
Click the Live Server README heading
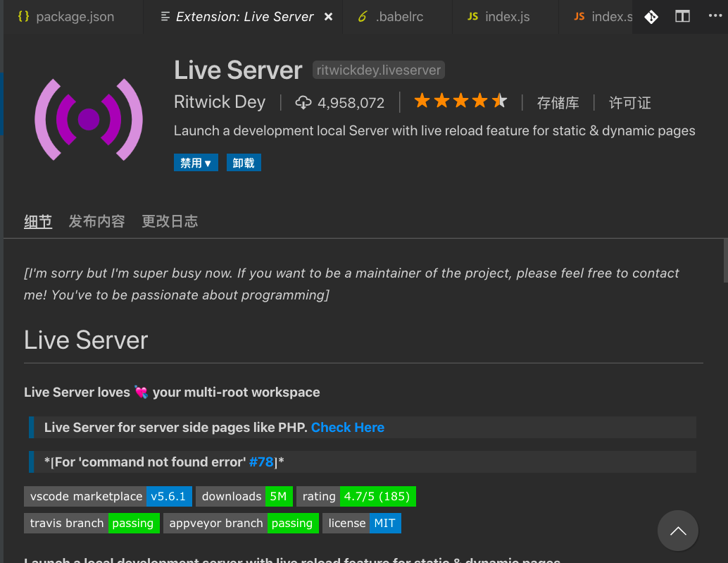[x=86, y=340]
